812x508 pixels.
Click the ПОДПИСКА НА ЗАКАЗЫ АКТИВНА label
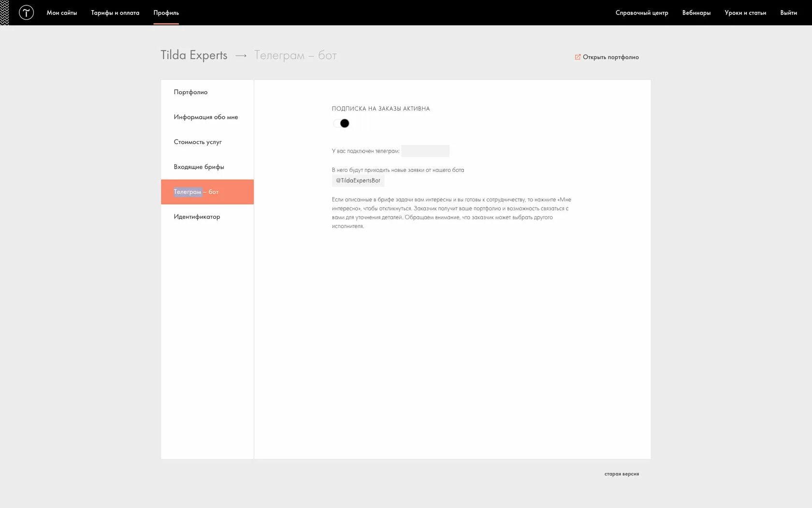click(x=381, y=109)
